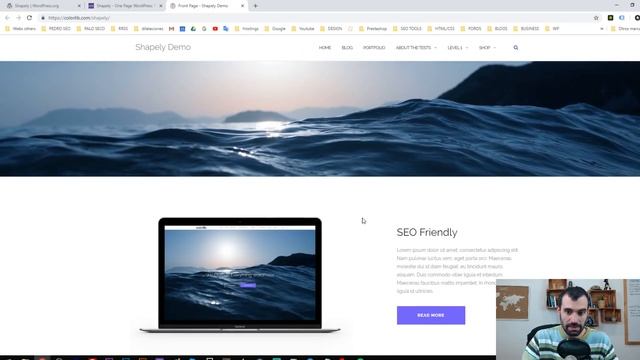
Task: Click the dark green extension icon
Action: [x=611, y=18]
